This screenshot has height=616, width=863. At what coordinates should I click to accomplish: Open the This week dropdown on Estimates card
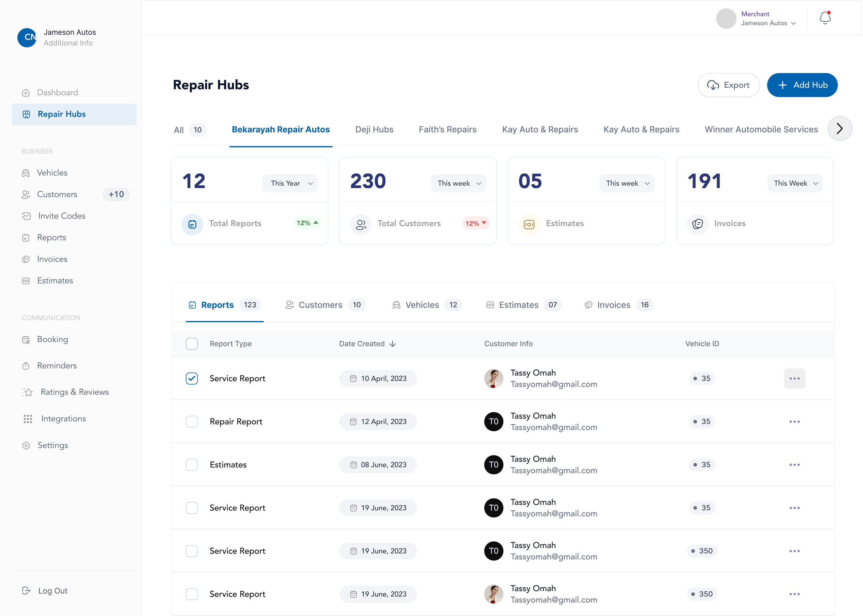[627, 184]
